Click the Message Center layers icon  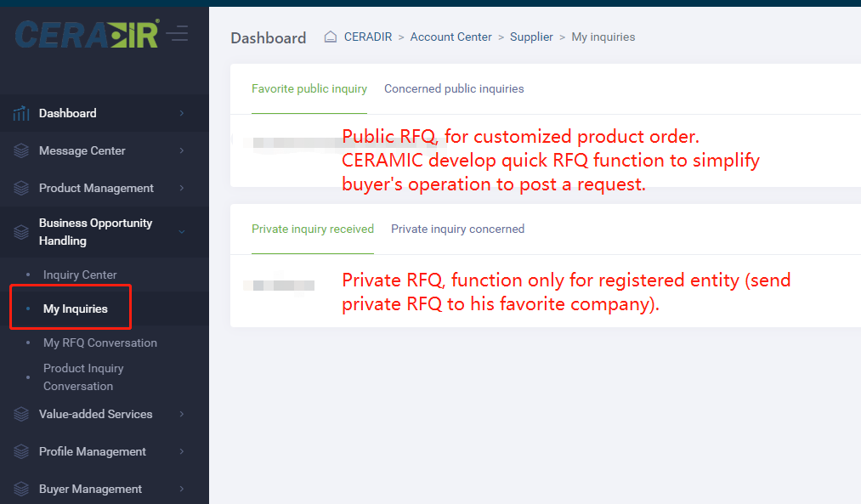[x=21, y=150]
